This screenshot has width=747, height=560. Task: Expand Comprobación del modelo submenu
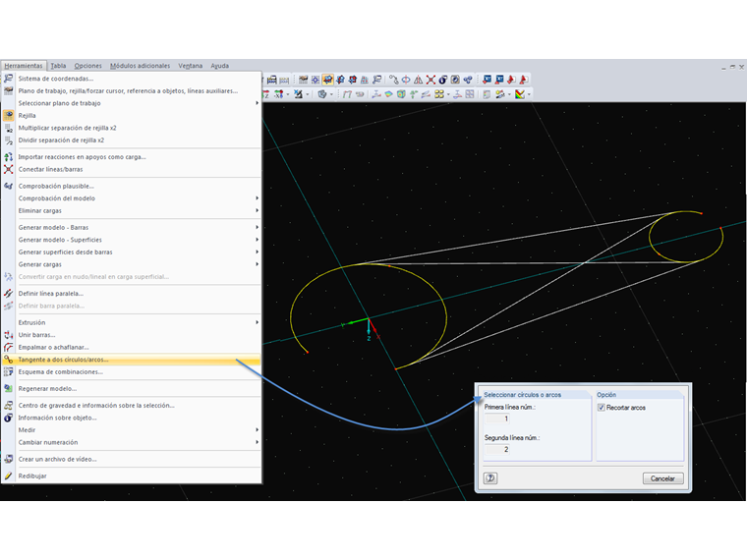pyautogui.click(x=131, y=198)
